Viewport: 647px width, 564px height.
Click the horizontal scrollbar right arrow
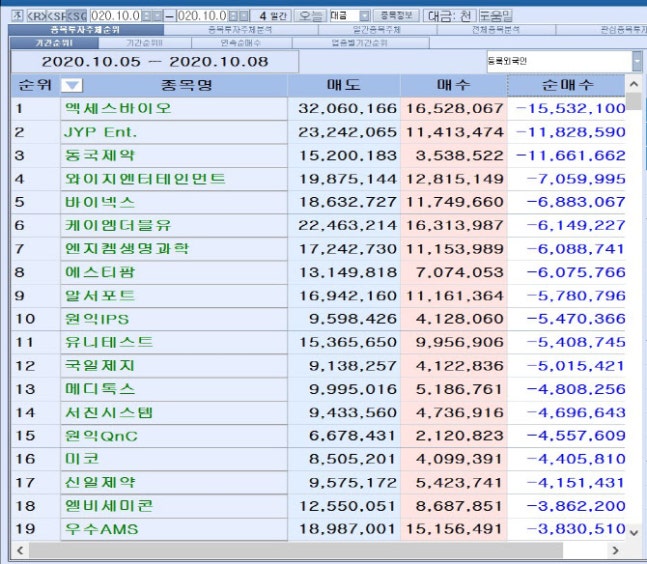(616, 550)
